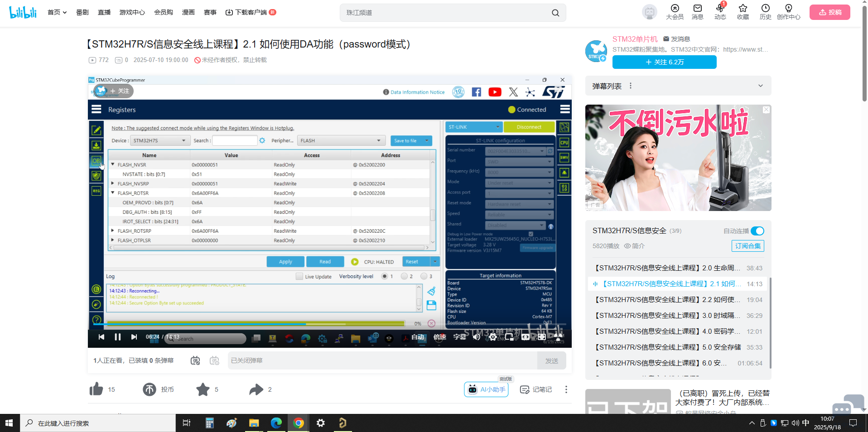Viewport: 868px width, 432px height.
Task: Close the advertisement with the X icon
Action: pyautogui.click(x=766, y=110)
